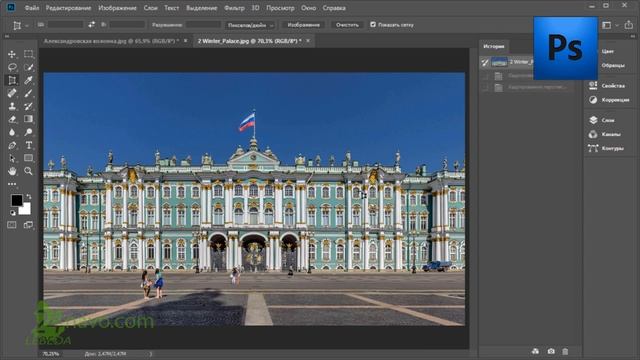Viewport: 640px width, 360px height.
Task: Open the Edit Toolbar three-dots menu
Action: click(12, 184)
